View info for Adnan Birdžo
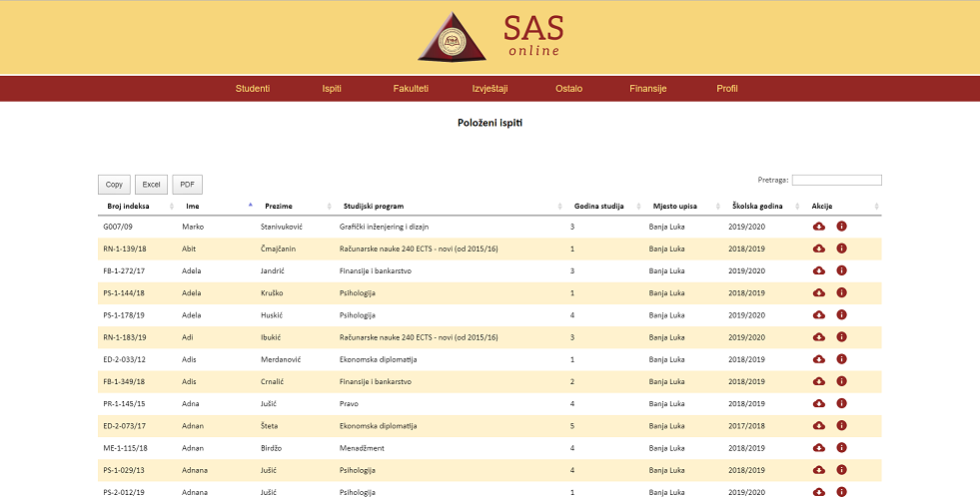 [x=841, y=447]
